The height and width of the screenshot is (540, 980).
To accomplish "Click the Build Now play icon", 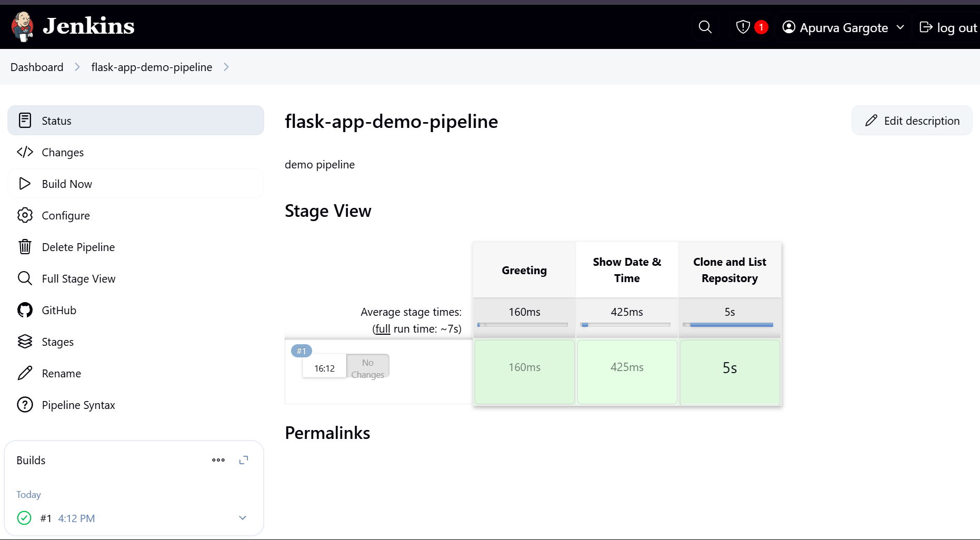I will click(x=25, y=184).
